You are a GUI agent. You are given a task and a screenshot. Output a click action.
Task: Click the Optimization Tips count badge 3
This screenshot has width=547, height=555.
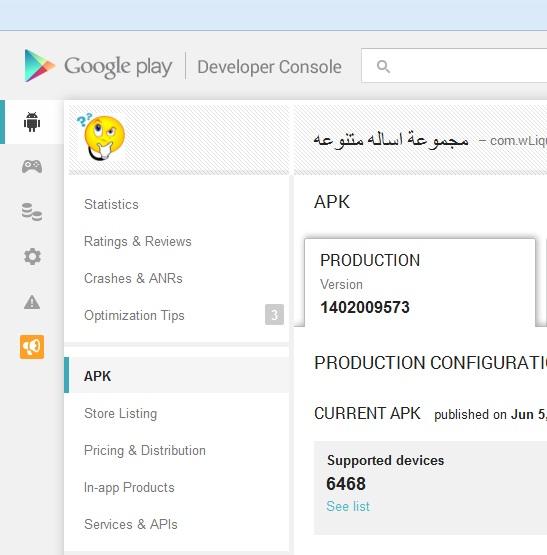click(274, 314)
